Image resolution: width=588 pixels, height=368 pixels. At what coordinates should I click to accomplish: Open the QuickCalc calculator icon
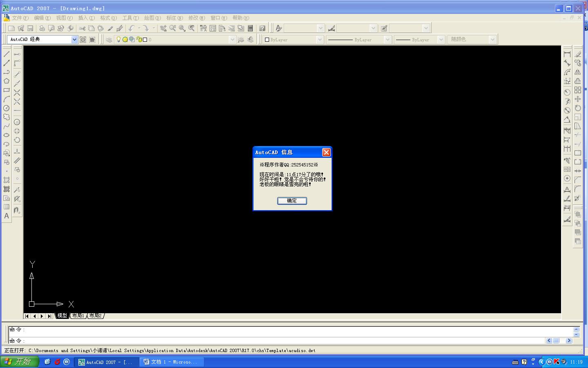tap(250, 28)
